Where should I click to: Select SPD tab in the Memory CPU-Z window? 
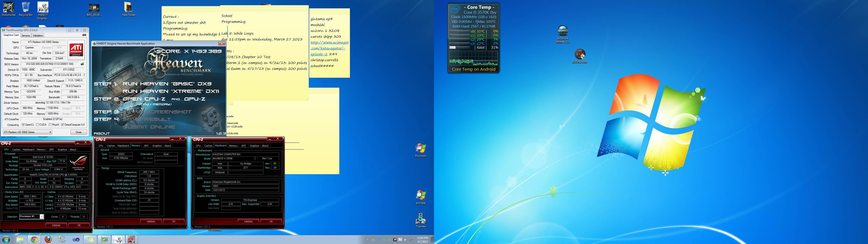146,146
